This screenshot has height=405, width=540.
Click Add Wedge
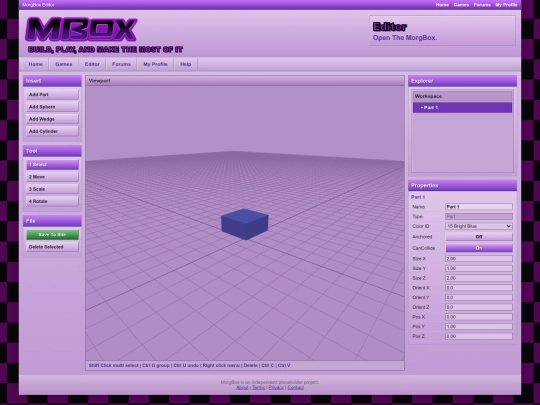tap(52, 119)
